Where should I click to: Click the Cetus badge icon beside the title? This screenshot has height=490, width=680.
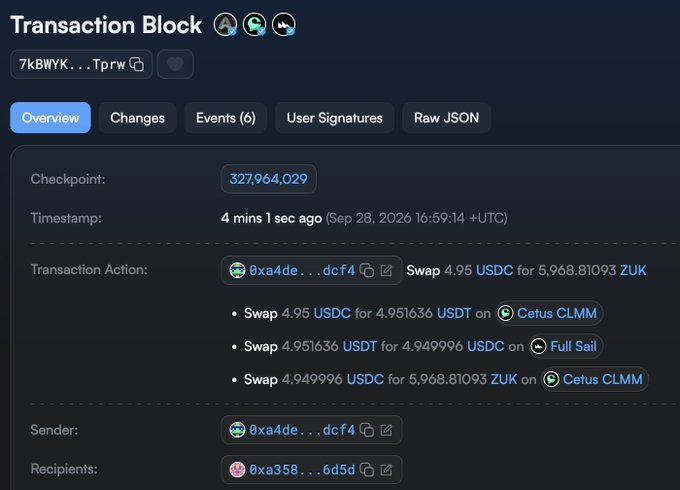click(x=255, y=24)
